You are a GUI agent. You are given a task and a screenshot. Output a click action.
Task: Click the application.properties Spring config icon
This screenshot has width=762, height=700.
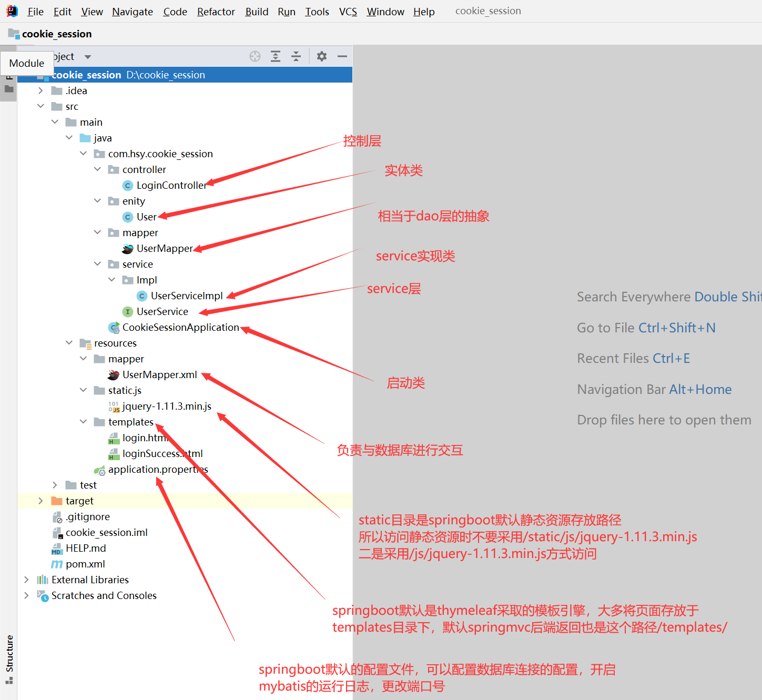click(99, 470)
